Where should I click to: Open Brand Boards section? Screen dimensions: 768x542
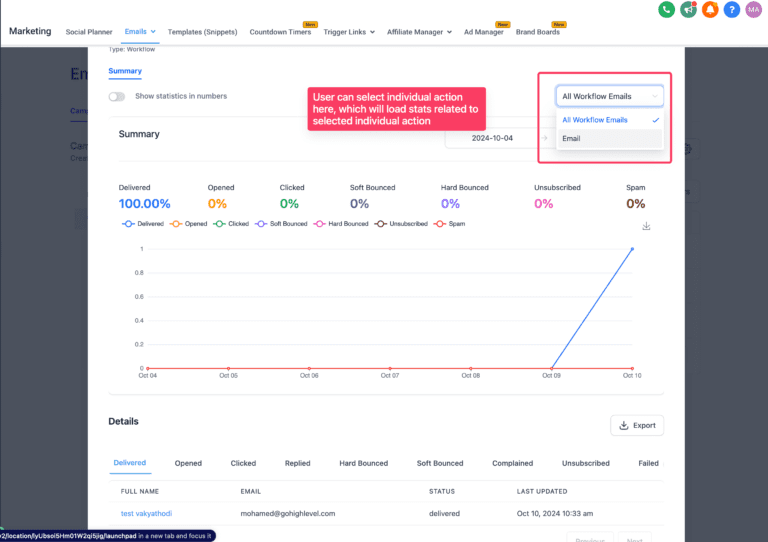click(537, 32)
